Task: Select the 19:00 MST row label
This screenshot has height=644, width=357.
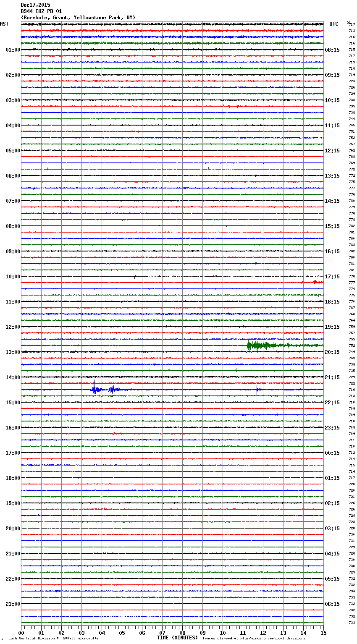Action: (x=13, y=503)
